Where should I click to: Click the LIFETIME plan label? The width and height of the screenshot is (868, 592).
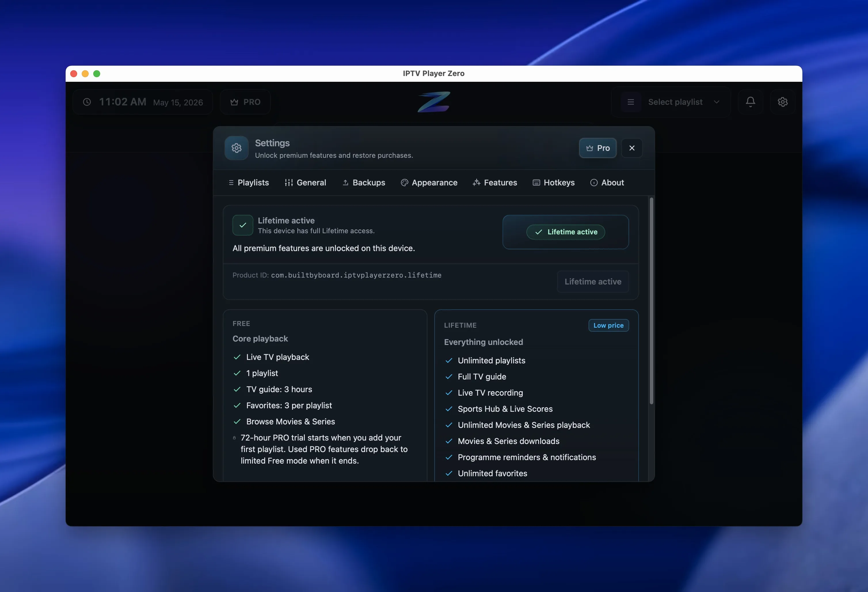click(x=460, y=325)
